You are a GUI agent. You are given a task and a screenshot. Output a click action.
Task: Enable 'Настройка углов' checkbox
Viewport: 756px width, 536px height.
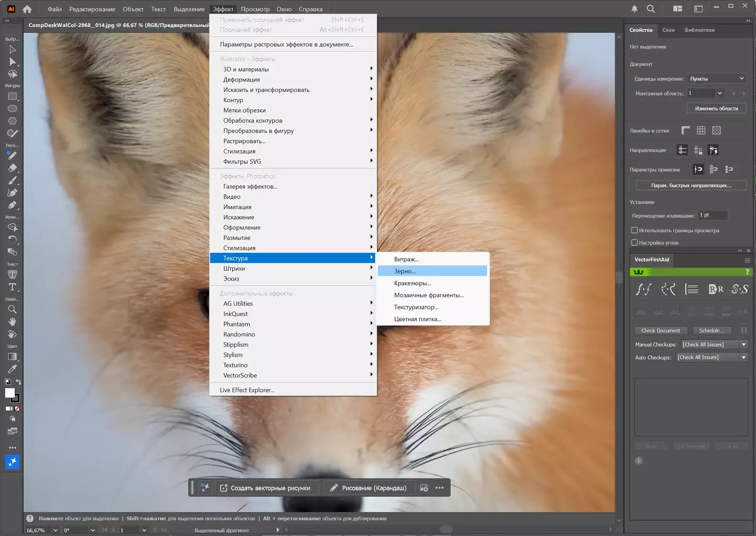point(635,243)
